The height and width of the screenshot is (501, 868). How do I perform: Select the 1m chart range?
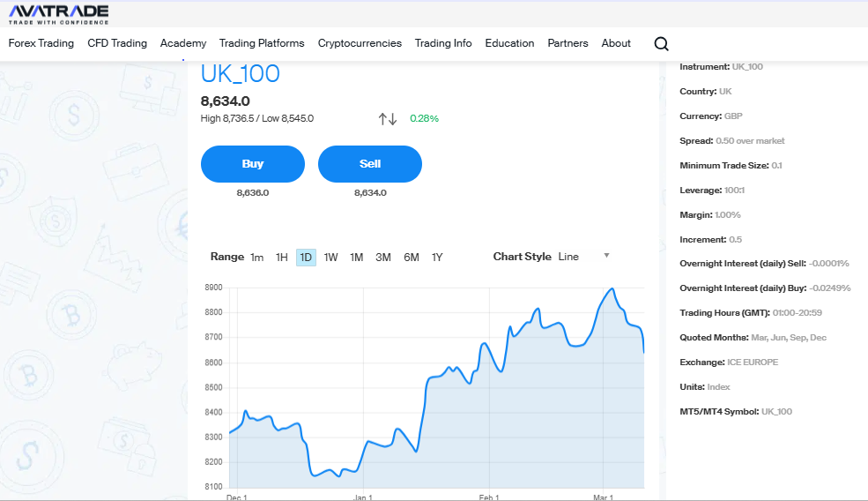coord(256,258)
